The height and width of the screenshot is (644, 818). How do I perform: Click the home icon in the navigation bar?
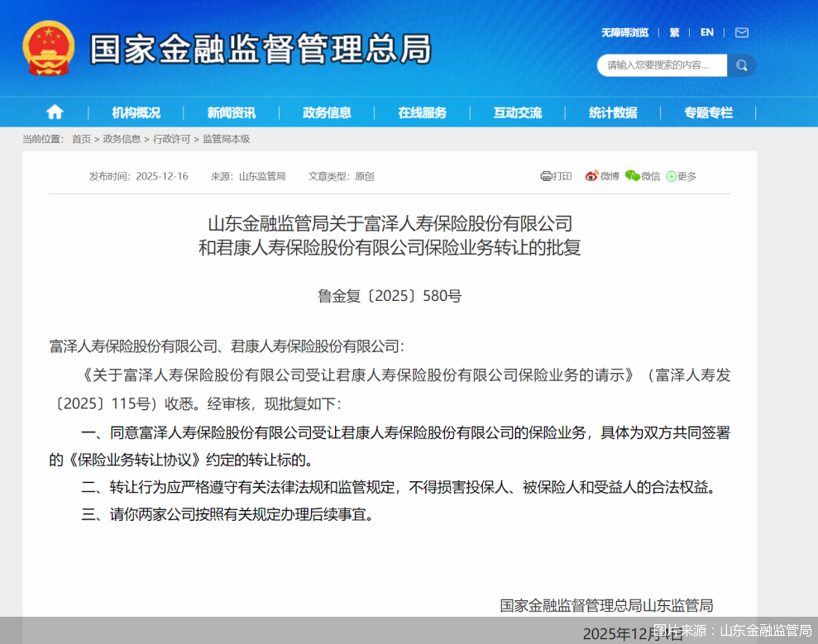55,112
